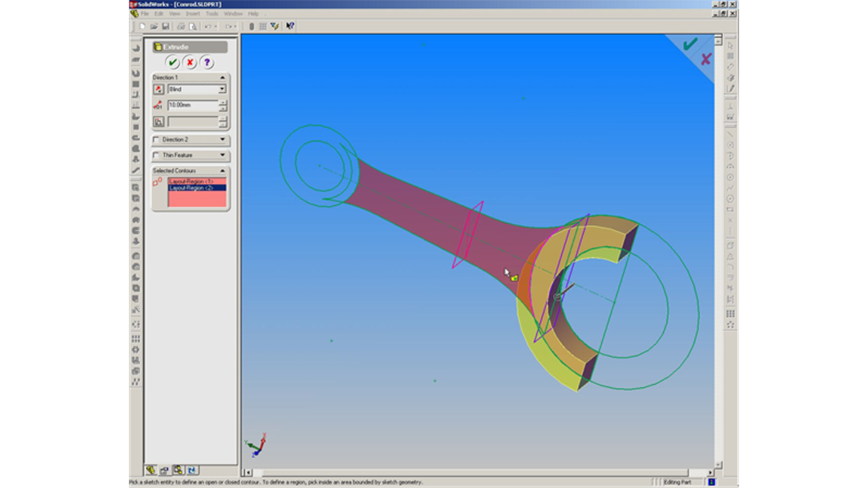Image resolution: width=868 pixels, height=488 pixels.
Task: Click the Print Preview toolbar icon
Action: (193, 26)
